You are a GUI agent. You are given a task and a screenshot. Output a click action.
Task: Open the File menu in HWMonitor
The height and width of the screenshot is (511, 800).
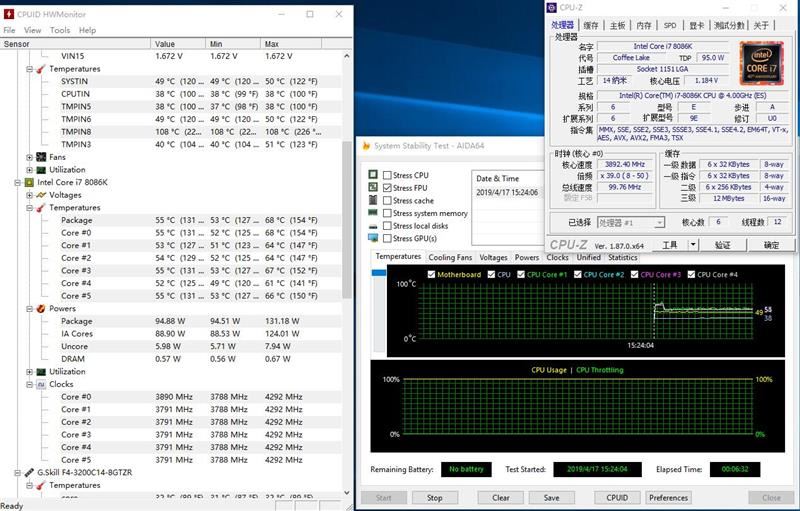click(x=9, y=30)
